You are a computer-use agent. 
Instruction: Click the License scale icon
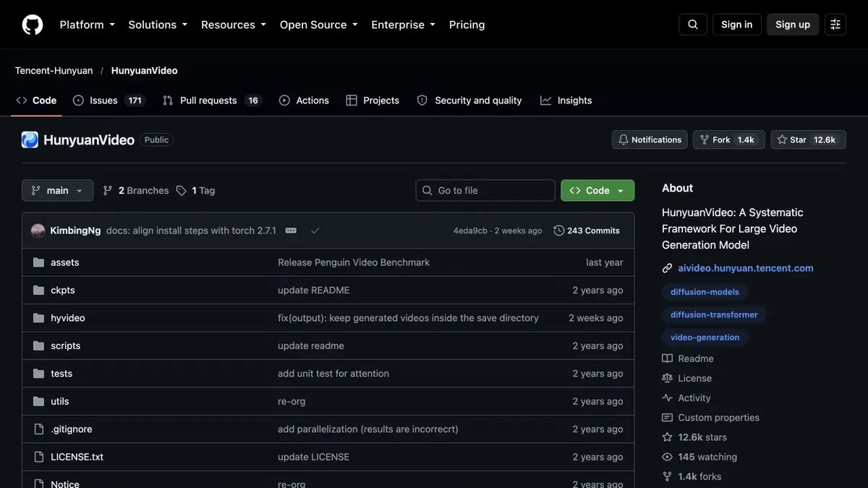point(667,378)
